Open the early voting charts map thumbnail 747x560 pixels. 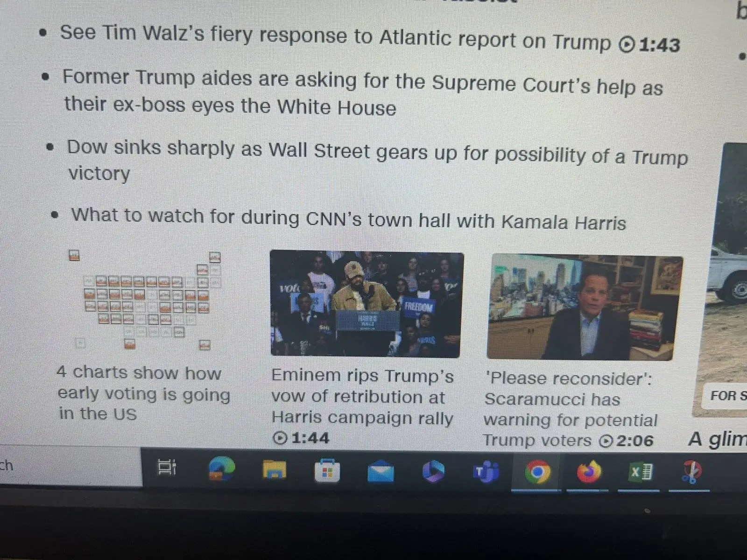click(x=145, y=301)
